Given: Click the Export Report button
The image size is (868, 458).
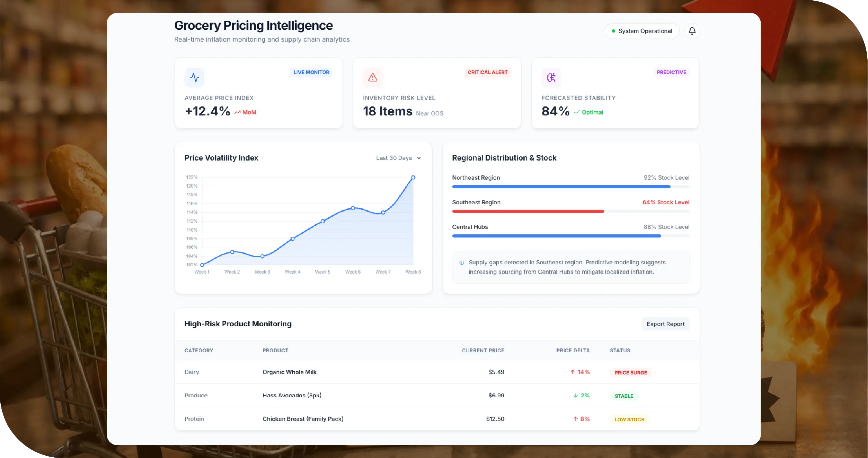Looking at the screenshot, I should (x=665, y=324).
